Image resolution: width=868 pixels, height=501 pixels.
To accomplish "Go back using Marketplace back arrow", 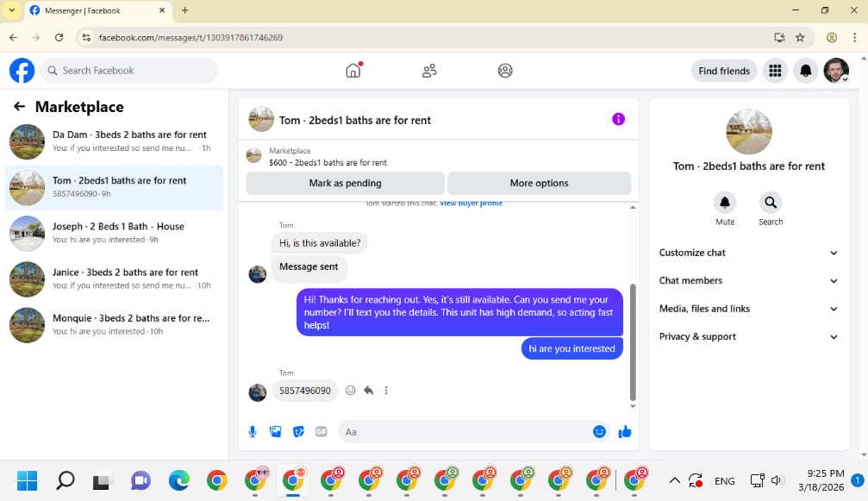I will [x=19, y=106].
